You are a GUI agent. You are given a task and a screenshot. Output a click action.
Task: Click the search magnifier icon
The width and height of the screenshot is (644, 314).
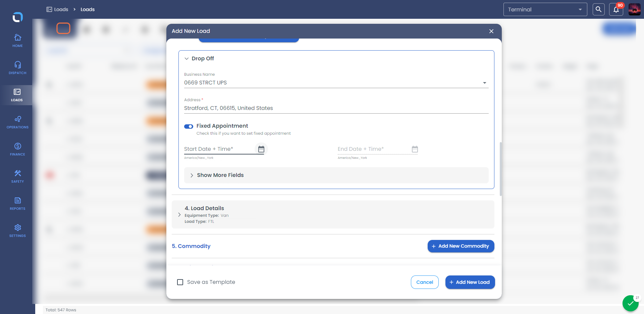[598, 9]
